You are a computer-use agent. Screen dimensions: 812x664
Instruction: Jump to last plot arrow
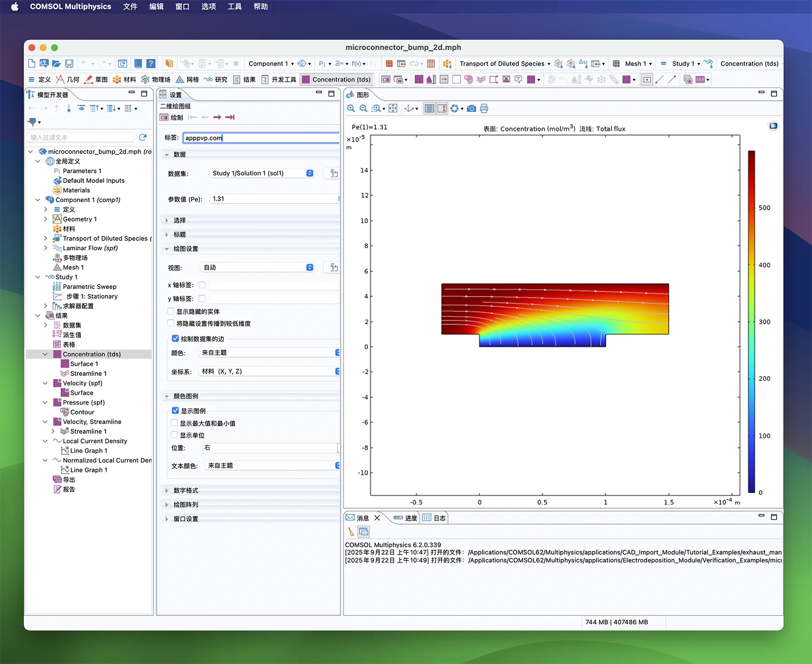click(230, 118)
